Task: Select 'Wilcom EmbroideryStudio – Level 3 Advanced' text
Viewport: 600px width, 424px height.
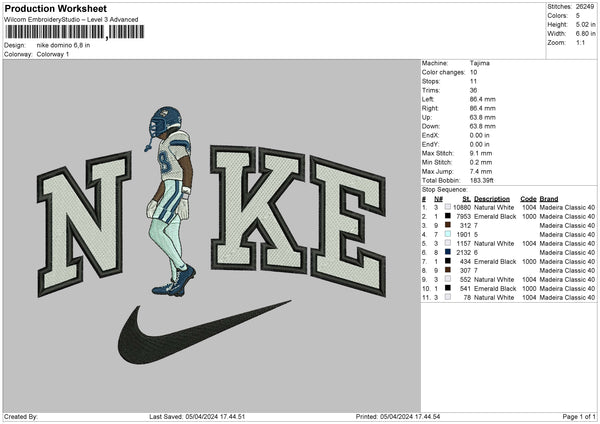Action: pyautogui.click(x=71, y=20)
